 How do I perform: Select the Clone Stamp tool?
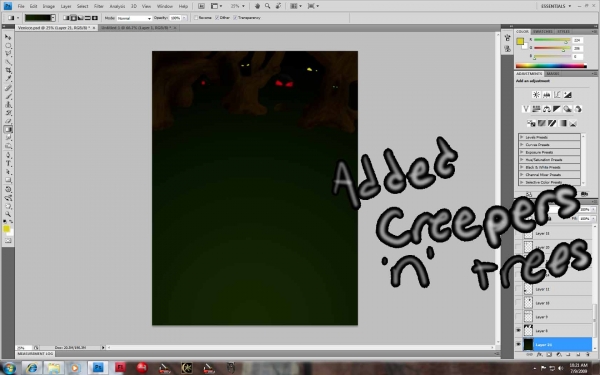pyautogui.click(x=8, y=104)
